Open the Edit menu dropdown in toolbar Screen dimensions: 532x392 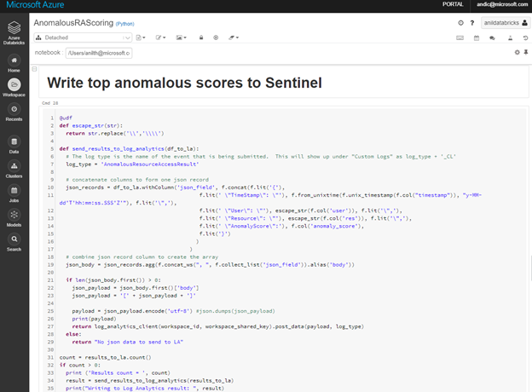point(160,38)
